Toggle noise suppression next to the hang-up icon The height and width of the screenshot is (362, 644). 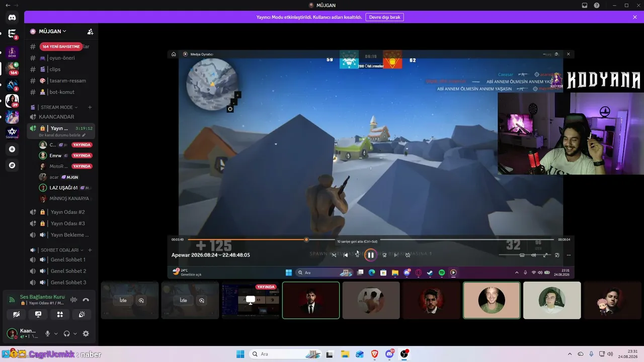tap(73, 300)
